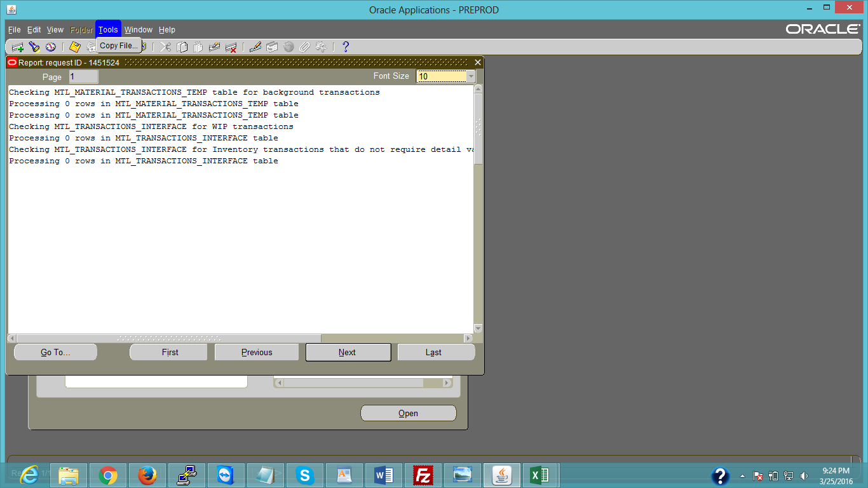
Task: Click the Attachments paperclip icon
Action: point(305,47)
